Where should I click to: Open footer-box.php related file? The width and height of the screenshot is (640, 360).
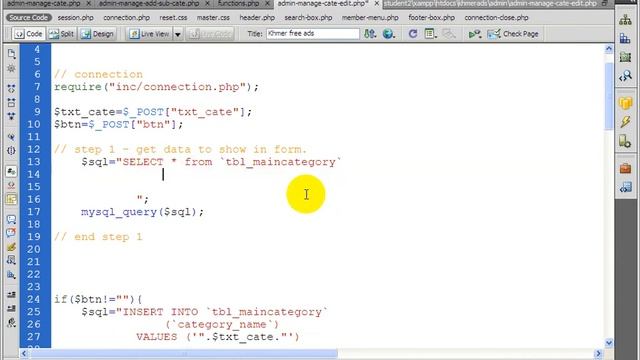click(431, 18)
